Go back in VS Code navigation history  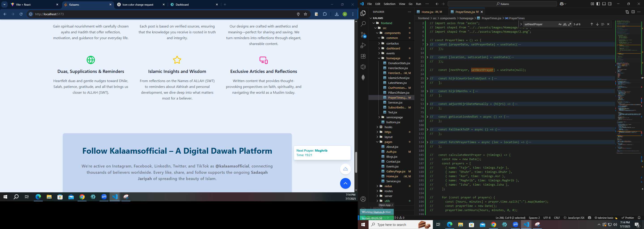(x=437, y=4)
